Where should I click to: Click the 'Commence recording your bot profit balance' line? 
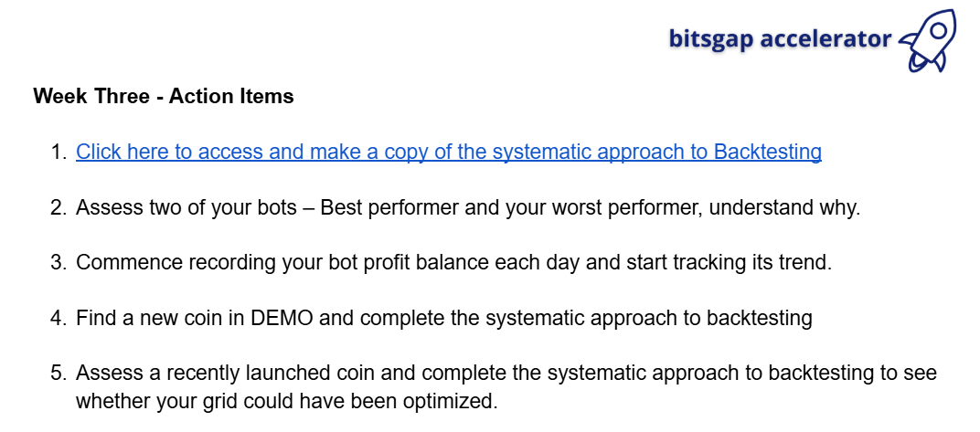point(453,263)
